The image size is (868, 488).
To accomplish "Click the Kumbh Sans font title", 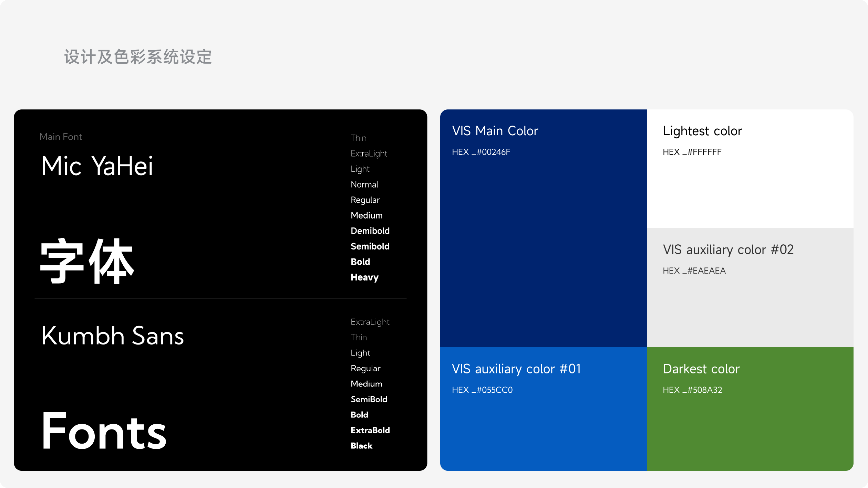I will click(x=112, y=336).
